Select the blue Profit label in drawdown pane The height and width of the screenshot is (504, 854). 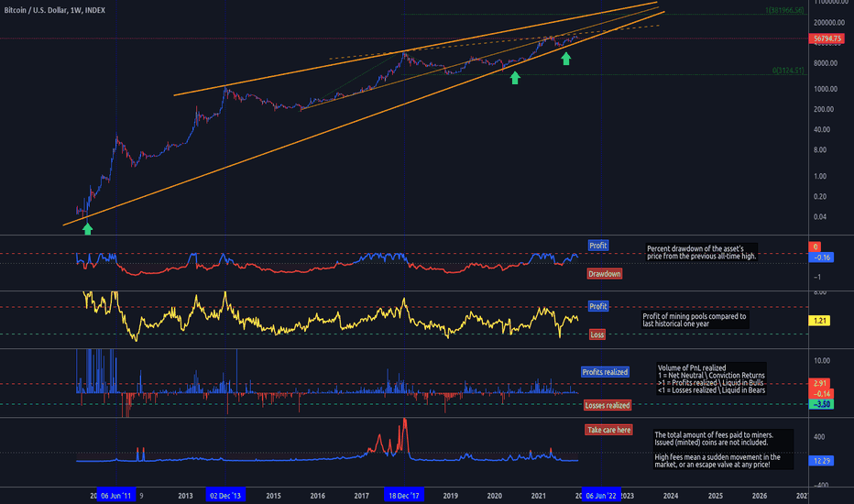tap(597, 246)
